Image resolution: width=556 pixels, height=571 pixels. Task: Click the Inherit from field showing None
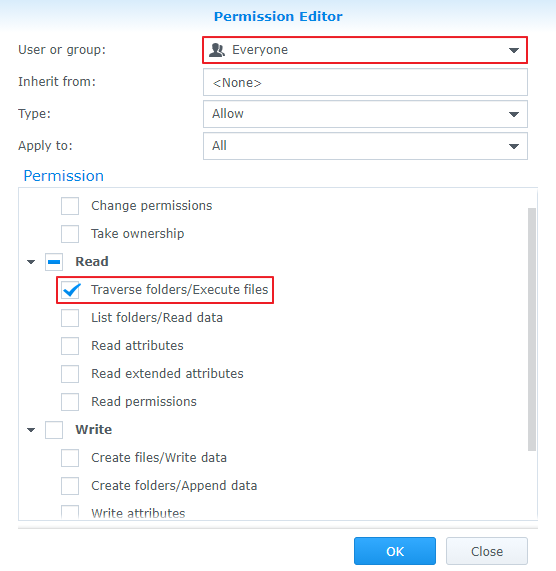(365, 82)
